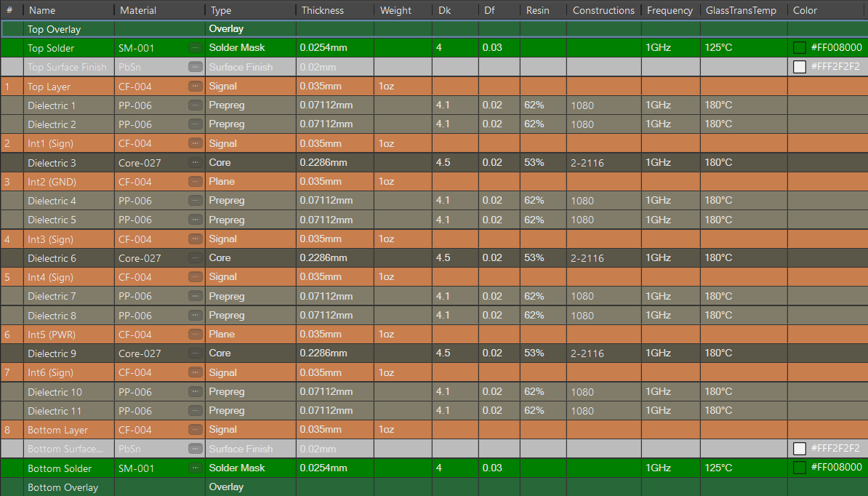Click the Thickness column header

click(323, 10)
